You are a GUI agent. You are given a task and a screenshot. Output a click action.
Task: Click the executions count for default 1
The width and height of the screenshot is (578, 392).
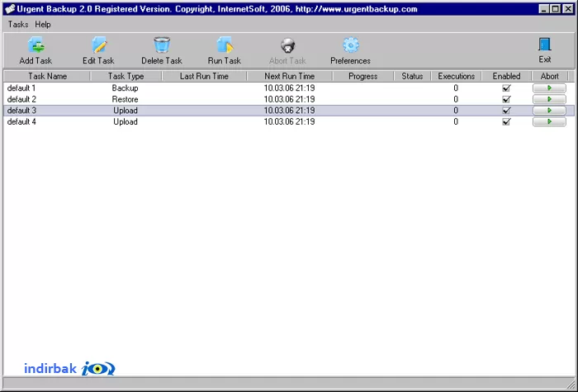[456, 88]
